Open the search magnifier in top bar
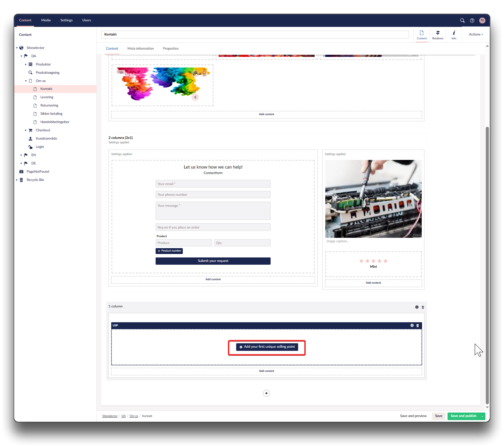 [462, 20]
